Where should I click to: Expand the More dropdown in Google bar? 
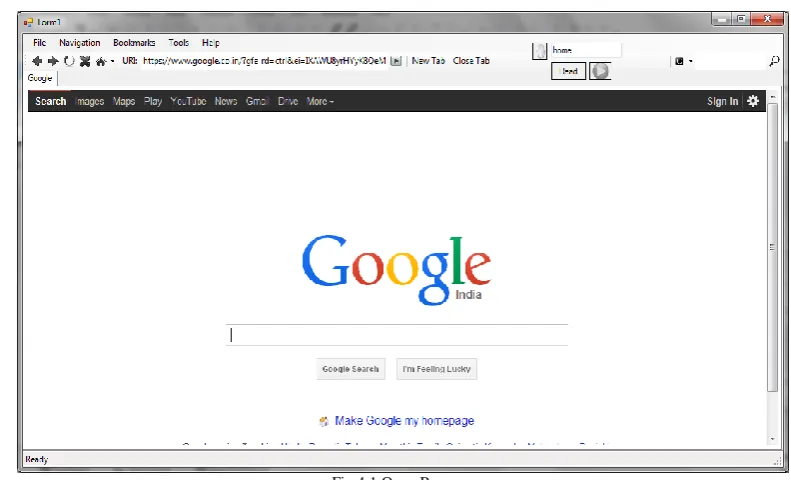[320, 101]
